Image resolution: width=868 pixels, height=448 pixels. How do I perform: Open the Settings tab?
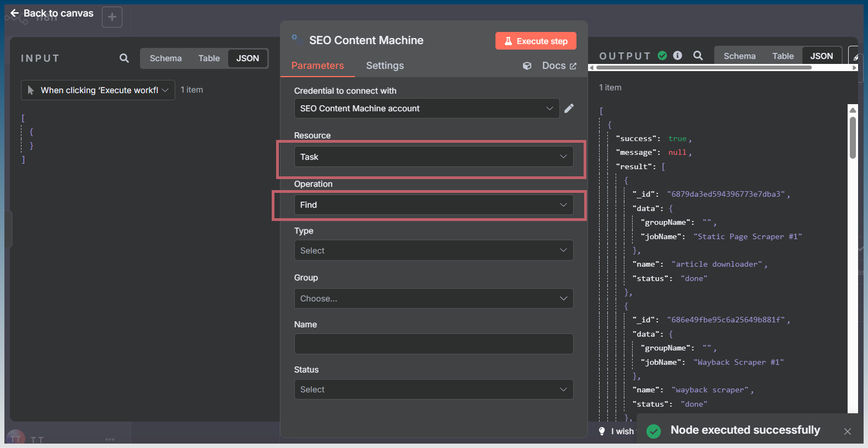point(385,66)
